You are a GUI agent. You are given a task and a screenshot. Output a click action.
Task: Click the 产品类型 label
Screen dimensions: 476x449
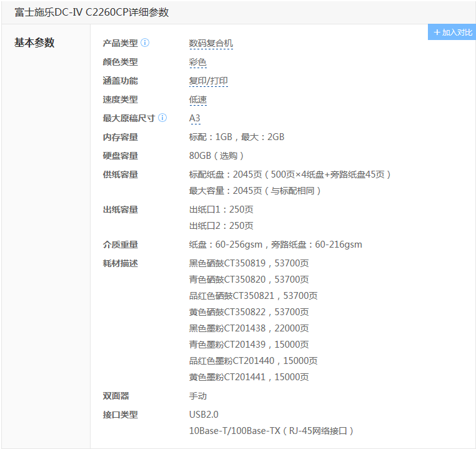(121, 43)
